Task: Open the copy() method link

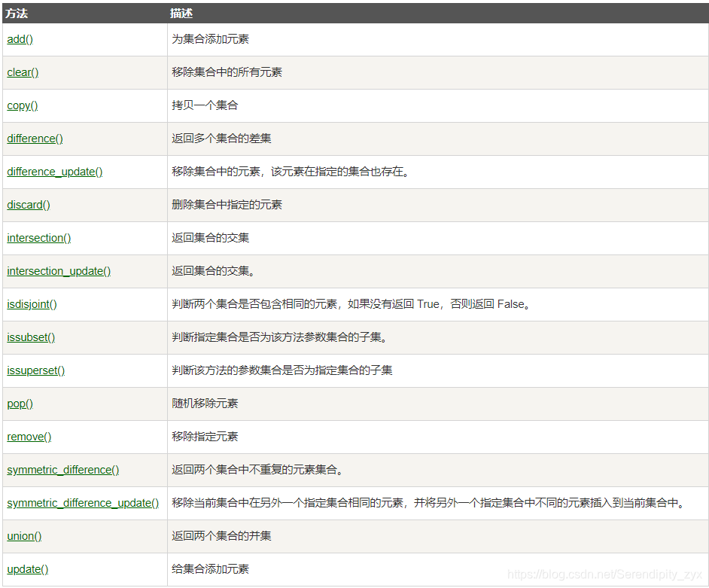Action: [22, 105]
